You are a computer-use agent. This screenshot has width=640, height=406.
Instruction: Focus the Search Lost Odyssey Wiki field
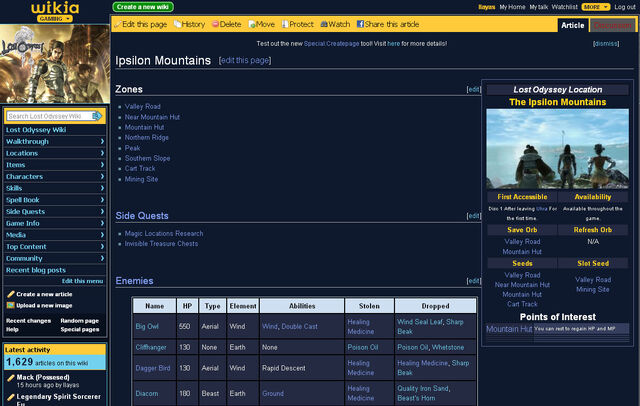pos(49,116)
